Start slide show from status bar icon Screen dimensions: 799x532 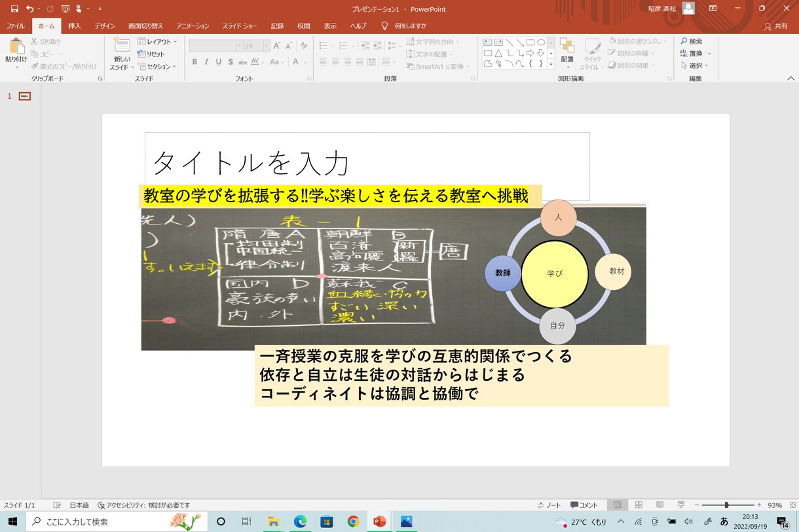681,505
